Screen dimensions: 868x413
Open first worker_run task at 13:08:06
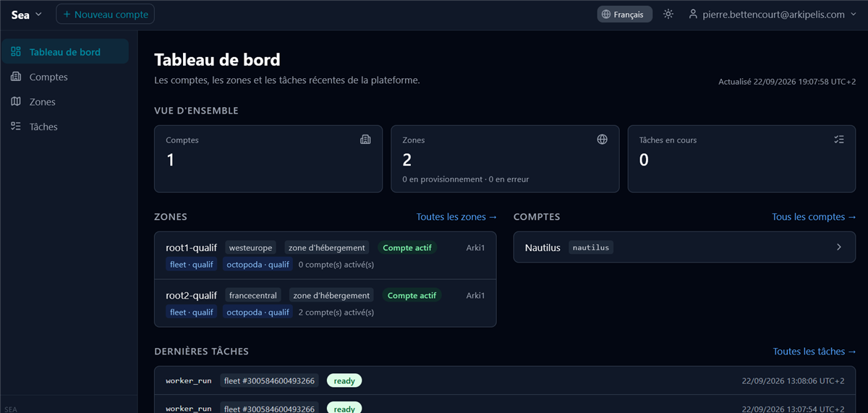[505, 380]
